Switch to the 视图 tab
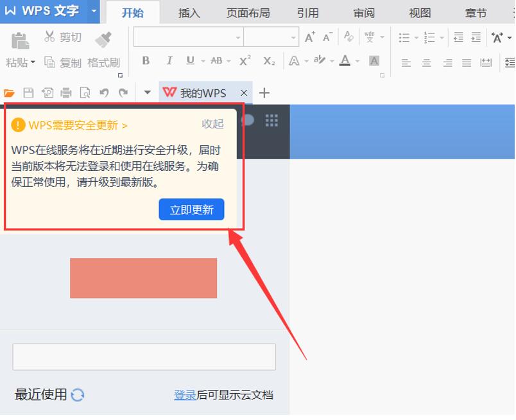 [x=420, y=13]
